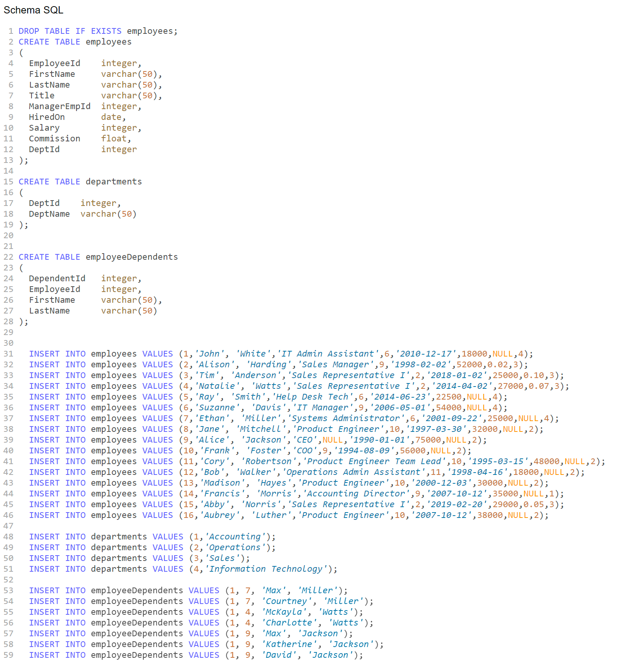This screenshot has height=672, width=632.
Task: Click the CREATE TABLE departments statement
Action: point(80,181)
